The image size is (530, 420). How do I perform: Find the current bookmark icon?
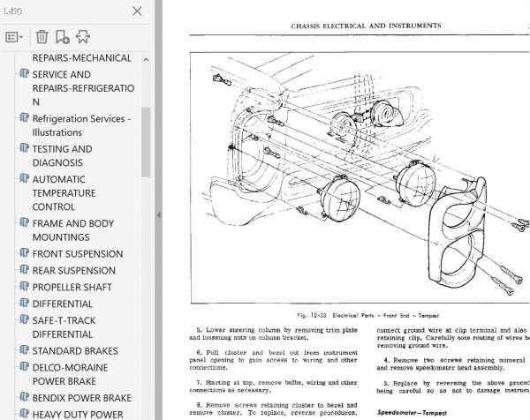coord(83,37)
